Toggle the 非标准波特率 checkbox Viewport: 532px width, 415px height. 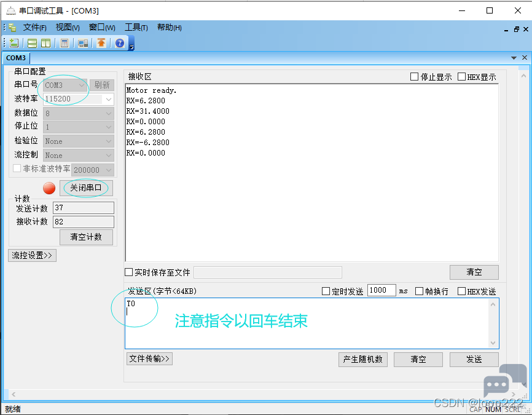pos(17,168)
